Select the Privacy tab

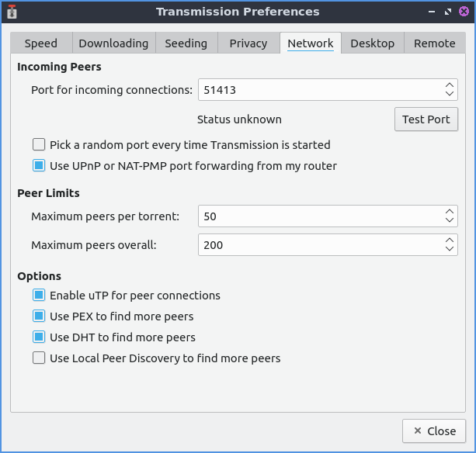[x=248, y=43]
